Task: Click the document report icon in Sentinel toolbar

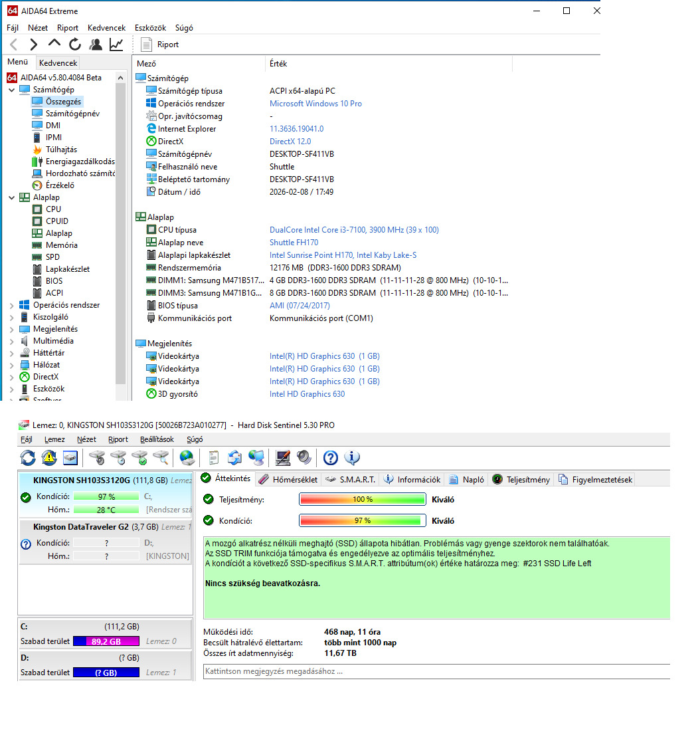Action: point(214,458)
